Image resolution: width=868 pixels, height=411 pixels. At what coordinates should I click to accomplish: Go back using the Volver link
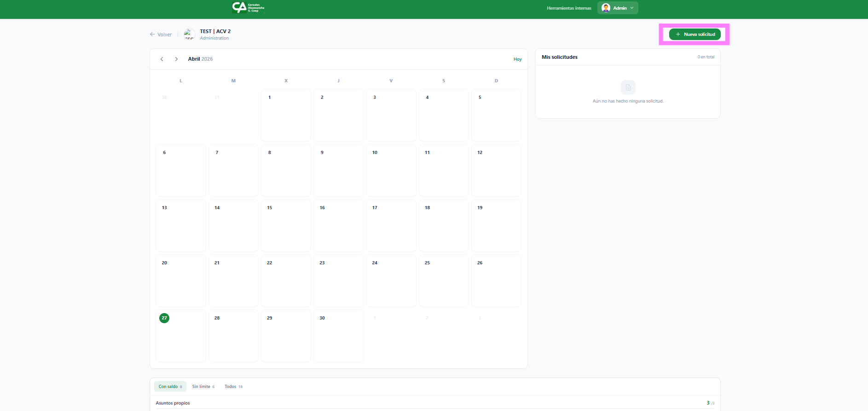[161, 34]
